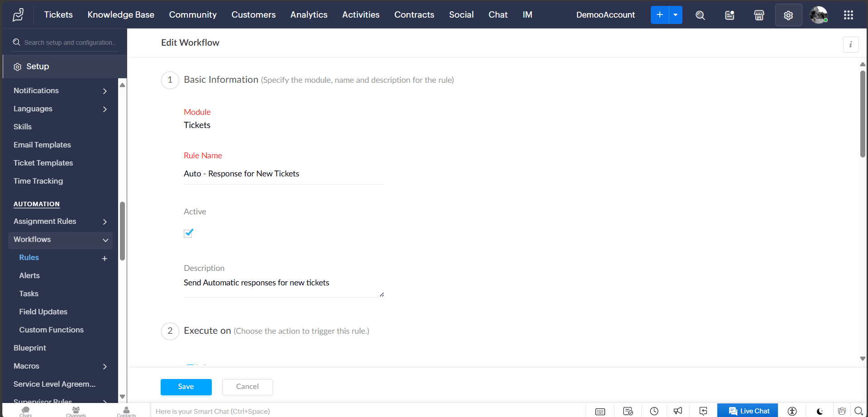This screenshot has width=868, height=417.
Task: Switch to the Customers tab
Action: (x=253, y=14)
